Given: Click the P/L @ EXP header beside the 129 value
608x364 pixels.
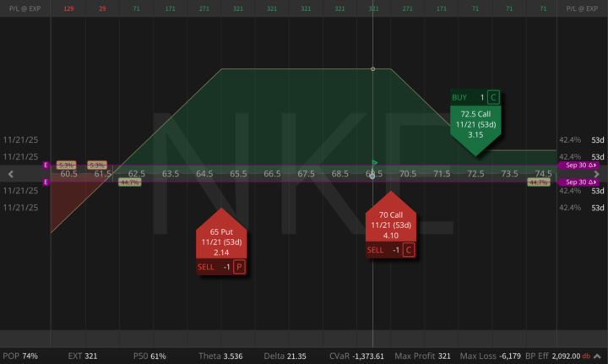Looking at the screenshot, I should point(25,8).
